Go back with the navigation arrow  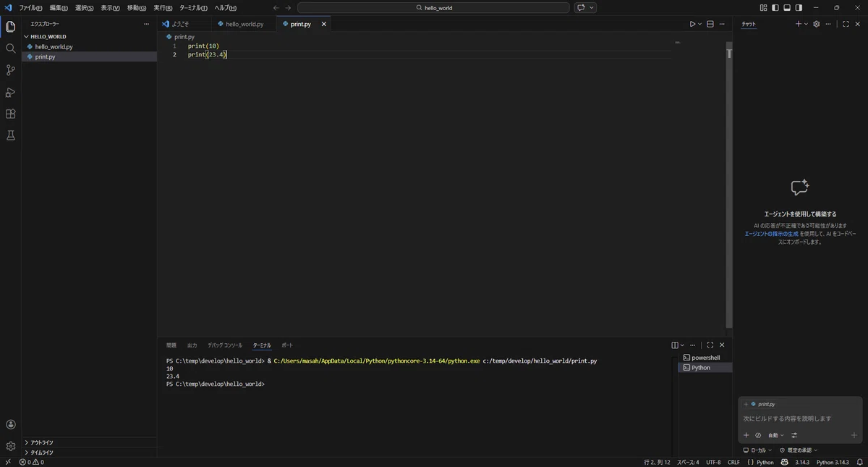point(276,7)
